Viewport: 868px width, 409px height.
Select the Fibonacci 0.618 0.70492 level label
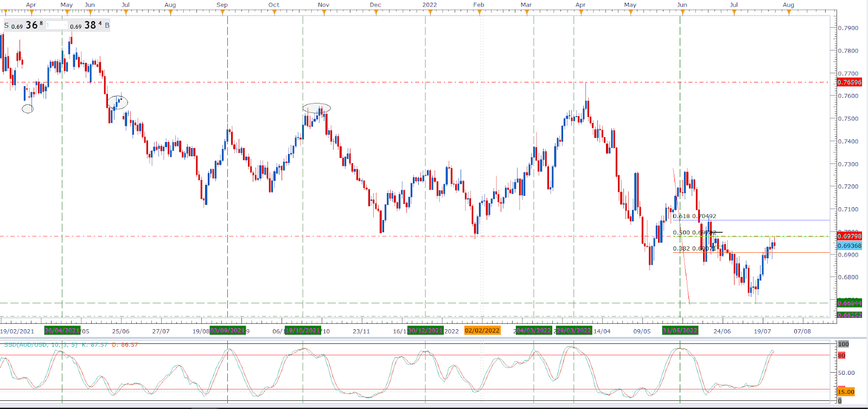(694, 216)
